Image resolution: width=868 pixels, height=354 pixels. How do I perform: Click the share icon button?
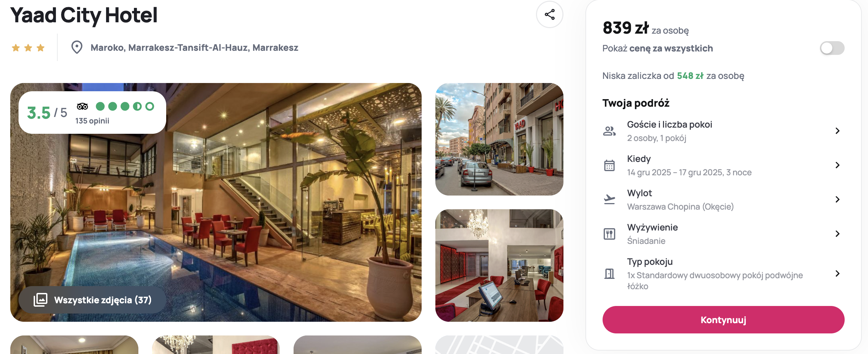[549, 14]
